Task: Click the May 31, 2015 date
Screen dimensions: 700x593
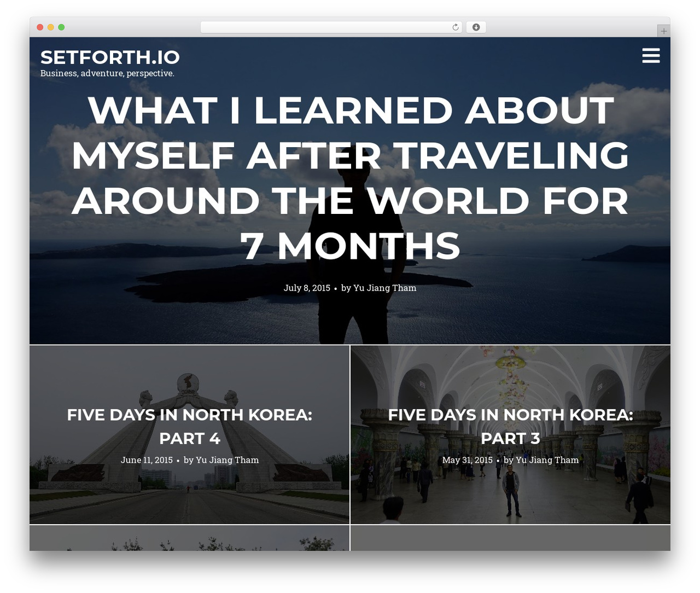Action: point(468,460)
